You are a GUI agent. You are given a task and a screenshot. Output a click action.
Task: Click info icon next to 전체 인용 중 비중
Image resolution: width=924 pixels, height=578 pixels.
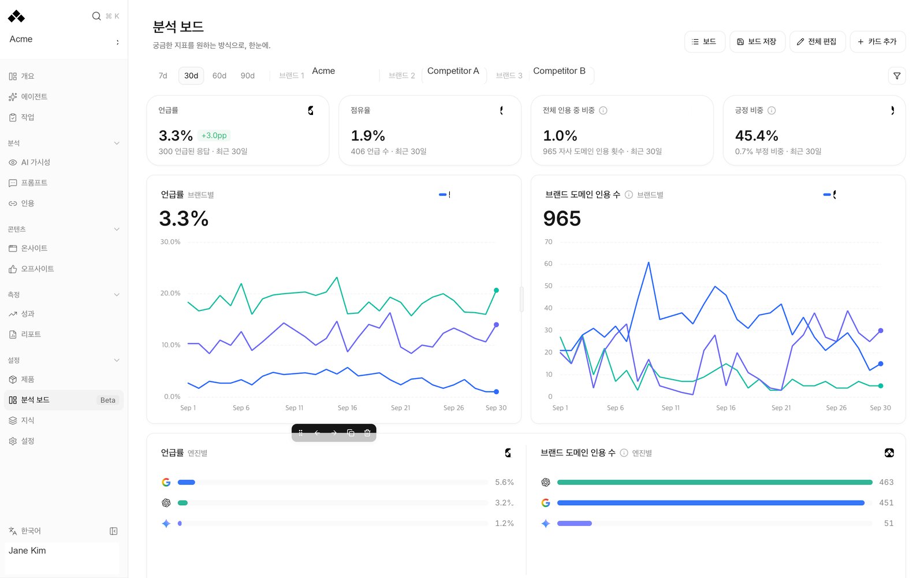tap(603, 110)
